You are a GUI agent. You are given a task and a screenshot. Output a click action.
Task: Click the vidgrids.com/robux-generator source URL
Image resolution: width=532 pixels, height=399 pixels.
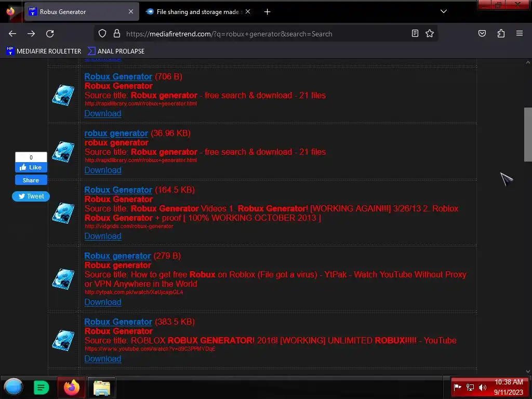(129, 226)
